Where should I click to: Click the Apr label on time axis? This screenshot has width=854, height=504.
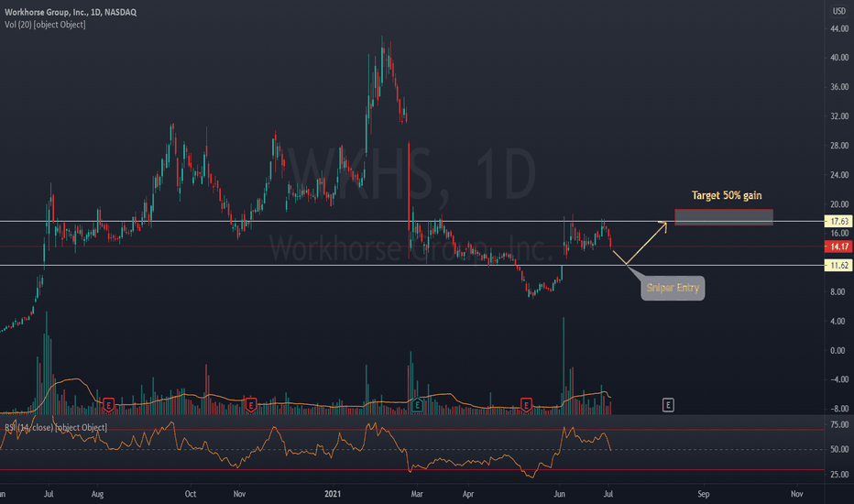(x=468, y=494)
